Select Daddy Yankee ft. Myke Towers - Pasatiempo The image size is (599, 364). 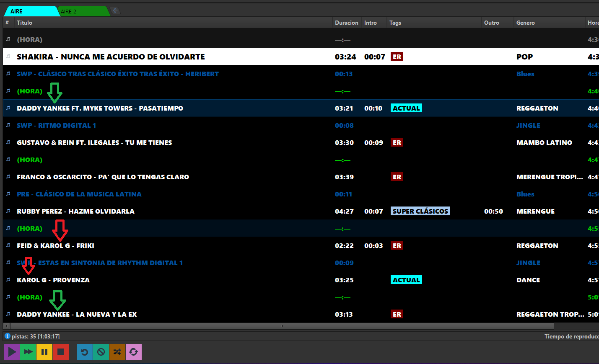pyautogui.click(x=301, y=108)
